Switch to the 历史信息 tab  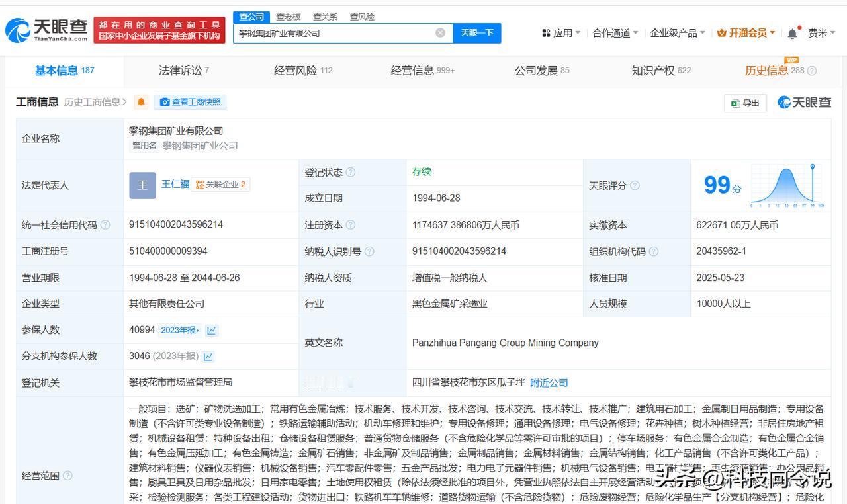pyautogui.click(x=774, y=71)
